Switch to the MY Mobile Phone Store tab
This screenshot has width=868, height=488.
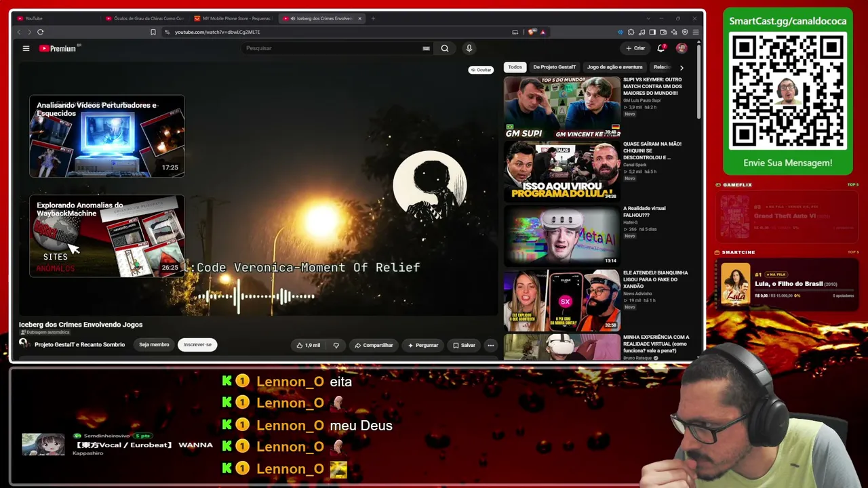(x=232, y=18)
